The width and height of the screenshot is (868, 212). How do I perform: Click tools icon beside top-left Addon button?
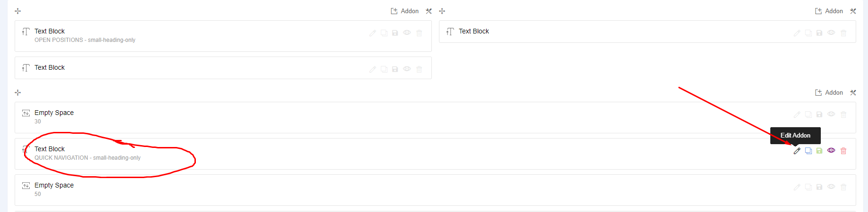[429, 11]
